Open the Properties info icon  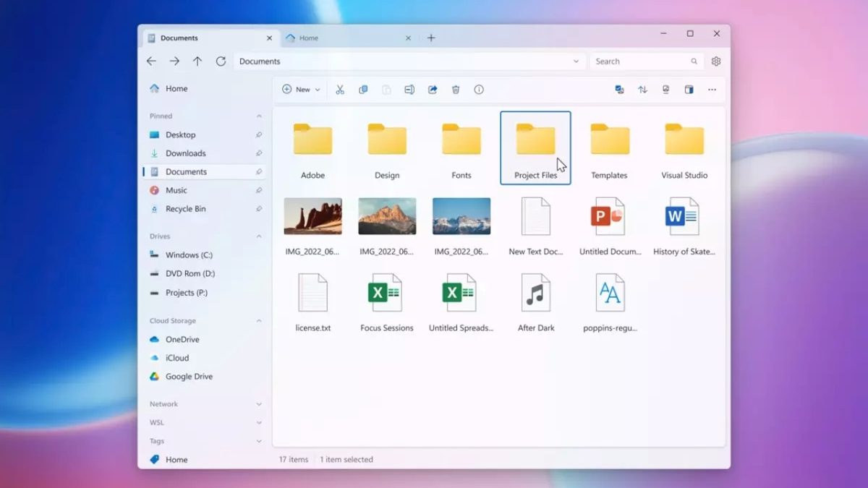coord(479,90)
